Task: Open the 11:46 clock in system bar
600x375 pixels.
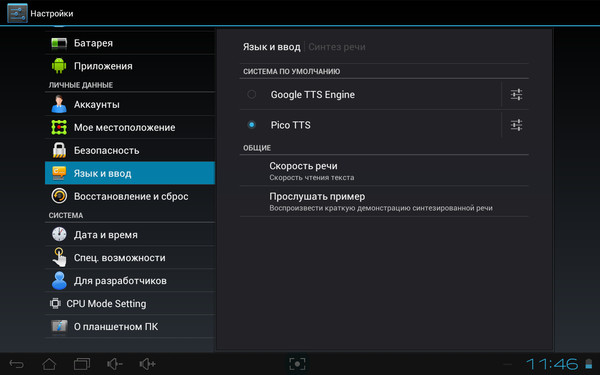Action: [x=552, y=364]
